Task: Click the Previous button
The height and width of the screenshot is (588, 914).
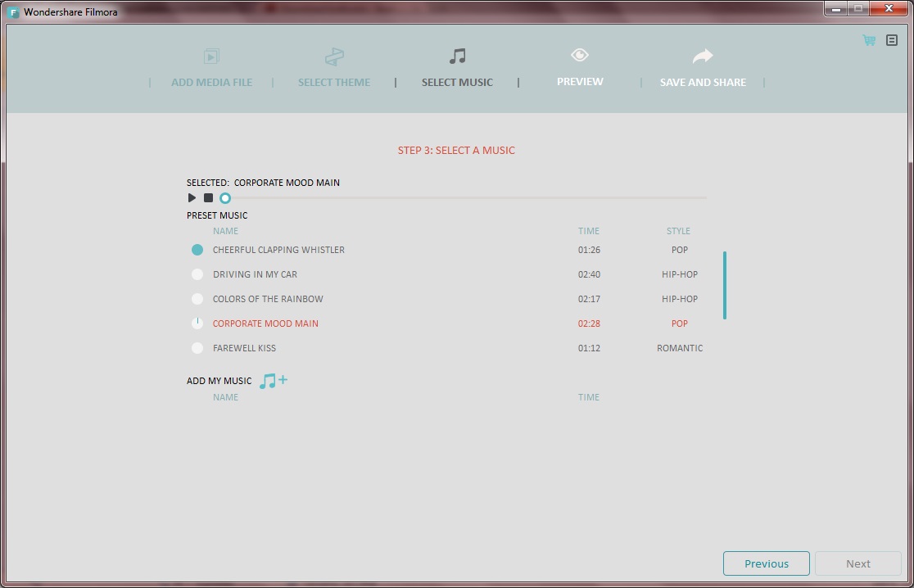Action: click(765, 563)
